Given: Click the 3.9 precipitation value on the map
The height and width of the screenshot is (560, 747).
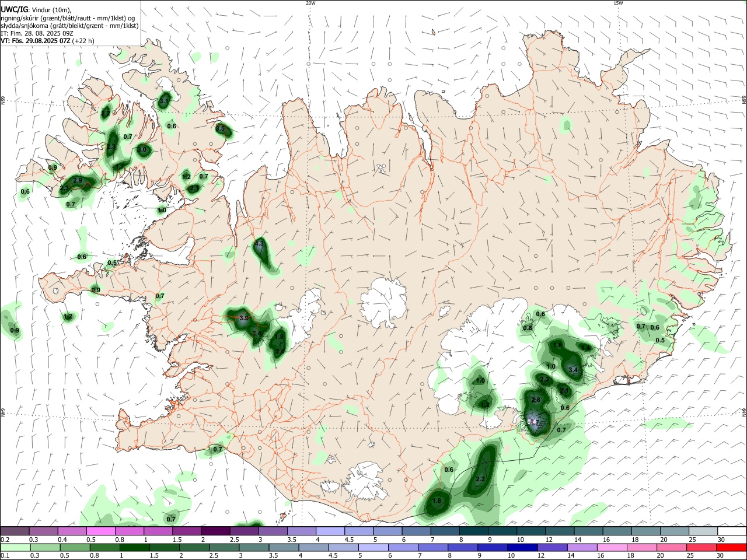Looking at the screenshot, I should pos(245,318).
